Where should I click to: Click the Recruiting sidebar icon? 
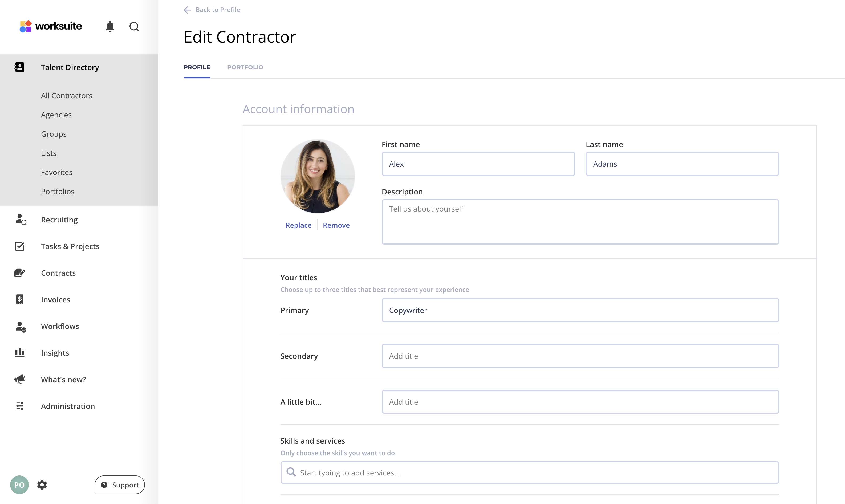20,220
